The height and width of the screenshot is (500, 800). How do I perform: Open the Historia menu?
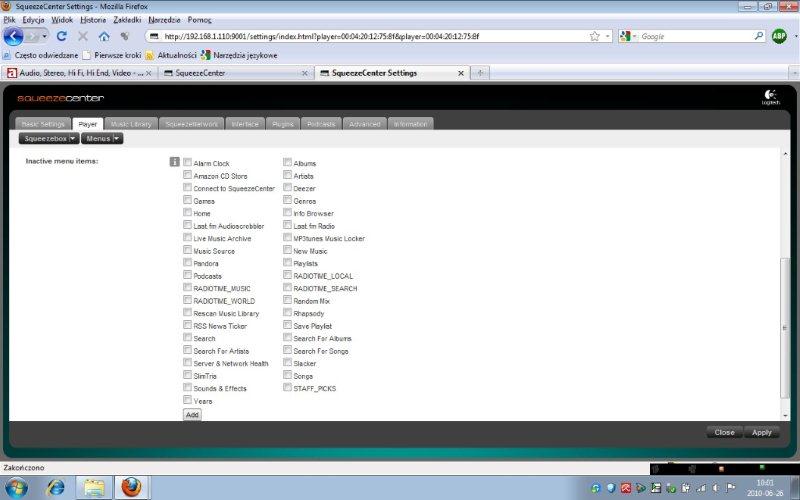coord(93,20)
